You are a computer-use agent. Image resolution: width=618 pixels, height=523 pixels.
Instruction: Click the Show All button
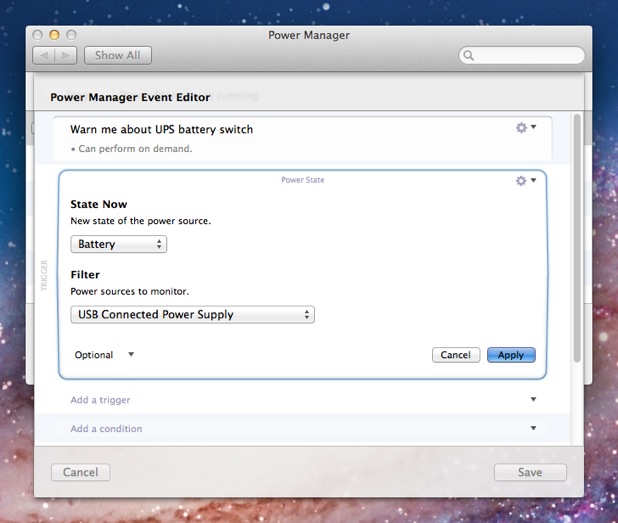[117, 56]
